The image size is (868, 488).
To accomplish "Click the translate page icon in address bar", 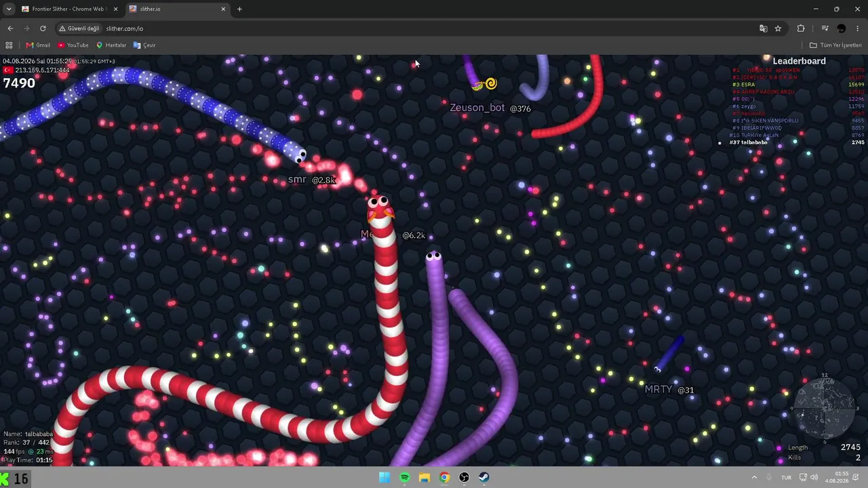I will [764, 28].
